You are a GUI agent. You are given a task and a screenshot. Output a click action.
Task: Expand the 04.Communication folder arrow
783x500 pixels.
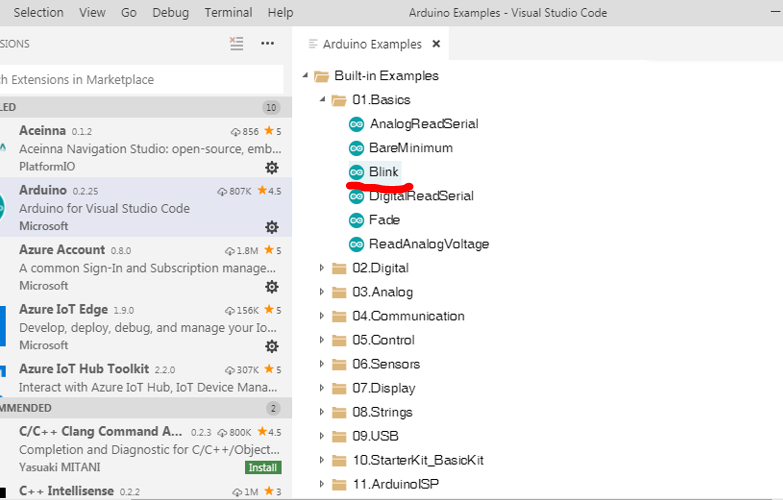click(x=322, y=316)
